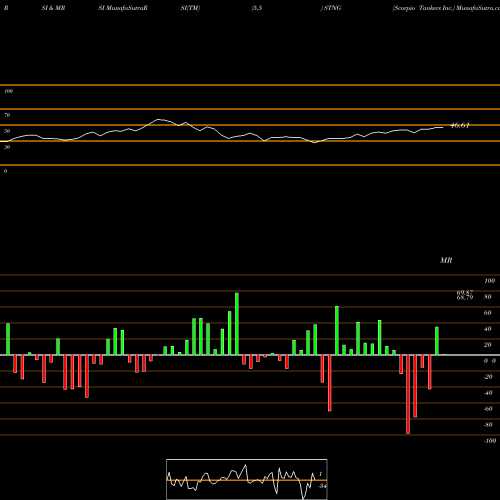Click the MR axis label -80

[x=488, y=425]
